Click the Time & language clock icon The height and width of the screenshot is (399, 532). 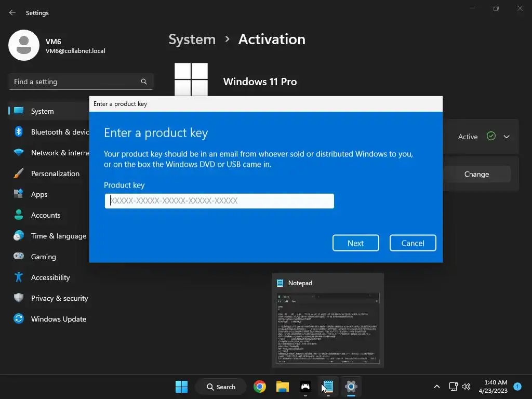pyautogui.click(x=19, y=235)
